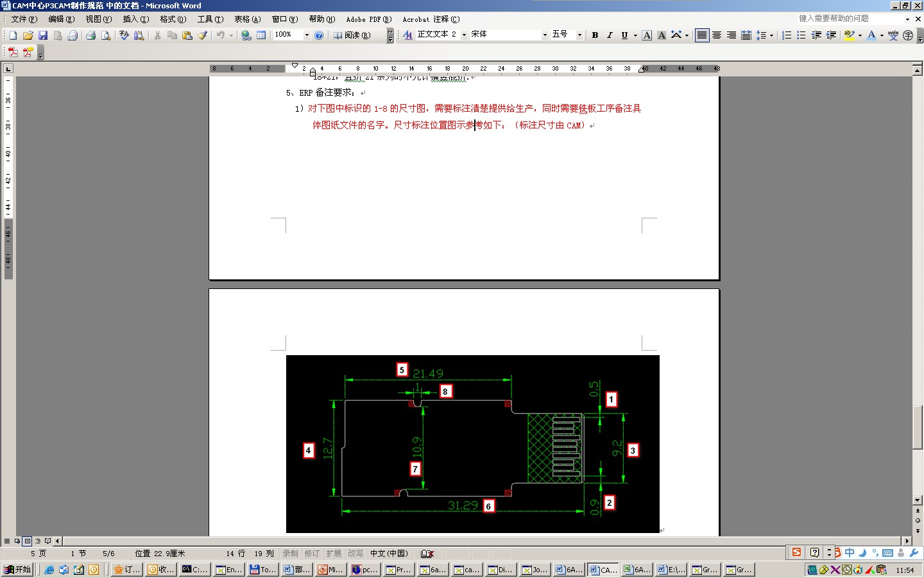The image size is (924, 578).
Task: Open the 视图(V) menu
Action: click(x=99, y=19)
